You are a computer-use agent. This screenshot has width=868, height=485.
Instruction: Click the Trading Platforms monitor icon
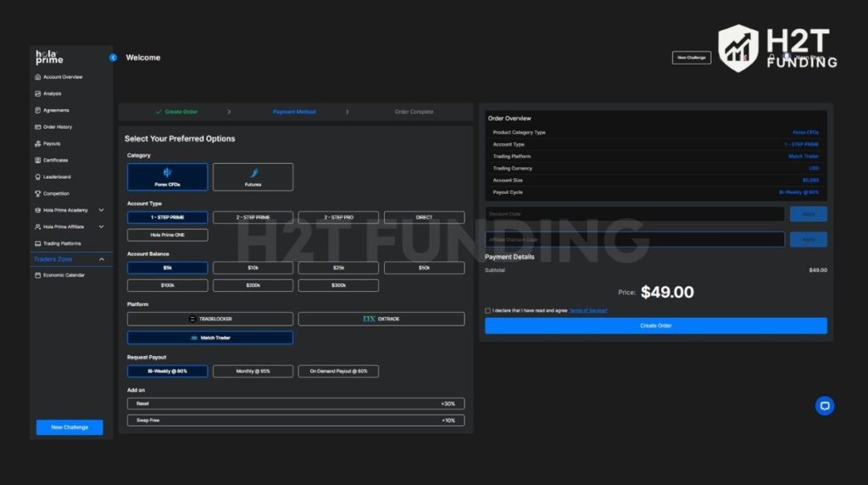37,243
